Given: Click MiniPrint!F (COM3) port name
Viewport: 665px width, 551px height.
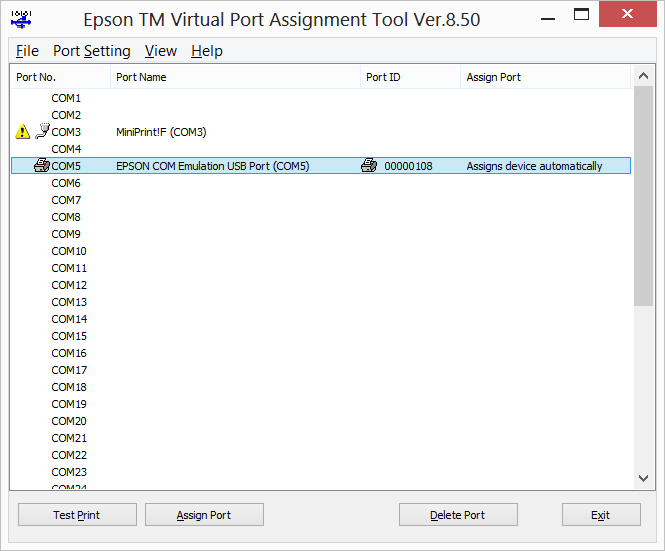Looking at the screenshot, I should click(x=161, y=132).
